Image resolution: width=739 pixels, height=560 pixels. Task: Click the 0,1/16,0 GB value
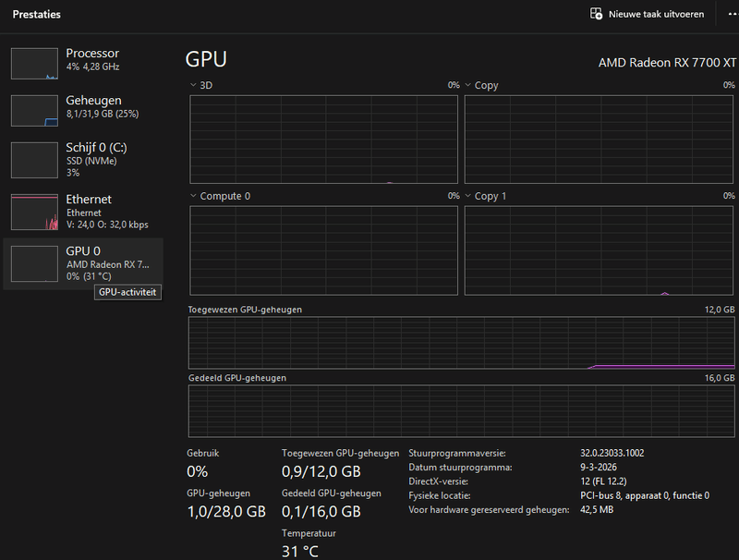pos(321,511)
